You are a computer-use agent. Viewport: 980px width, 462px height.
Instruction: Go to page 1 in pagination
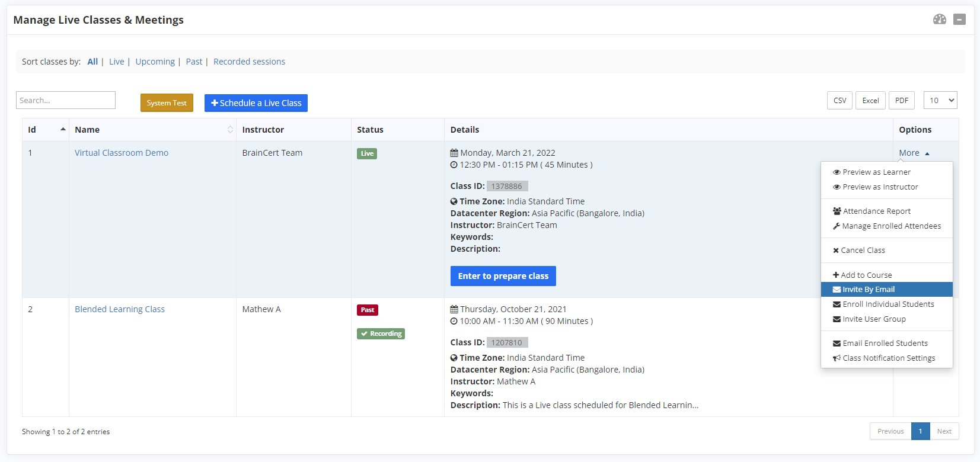[921, 431]
